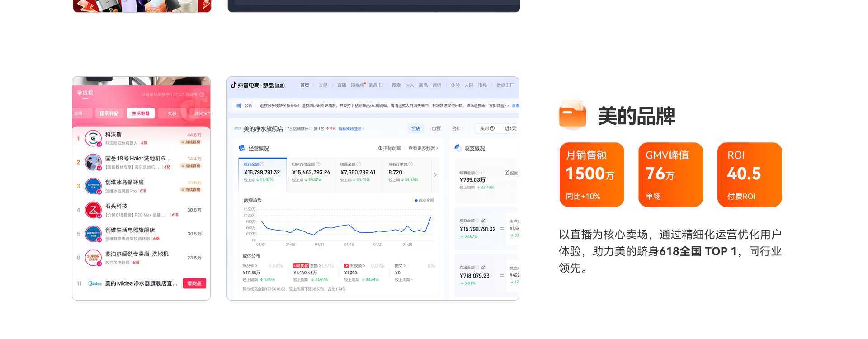The height and width of the screenshot is (339, 868).
Task: Open the 创维冰岛循环扇 avatar
Action: click(x=93, y=186)
